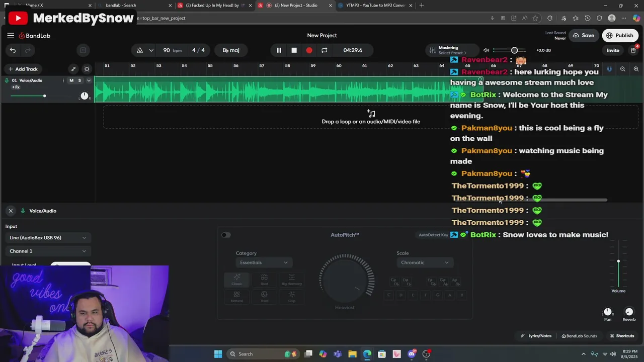Undo the last action
The height and width of the screenshot is (362, 644).
[x=13, y=50]
